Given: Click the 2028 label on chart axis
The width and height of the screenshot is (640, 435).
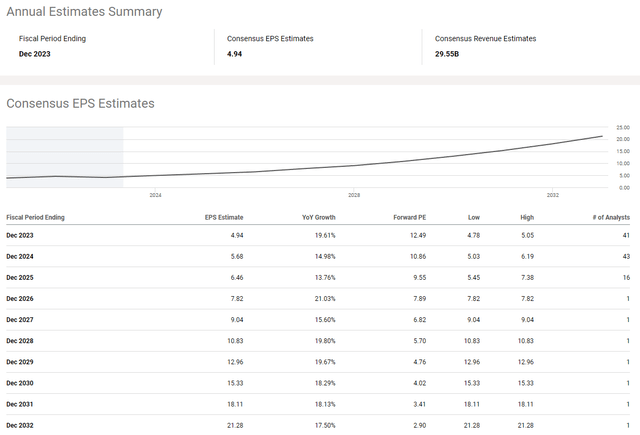Looking at the screenshot, I should pos(354,196).
